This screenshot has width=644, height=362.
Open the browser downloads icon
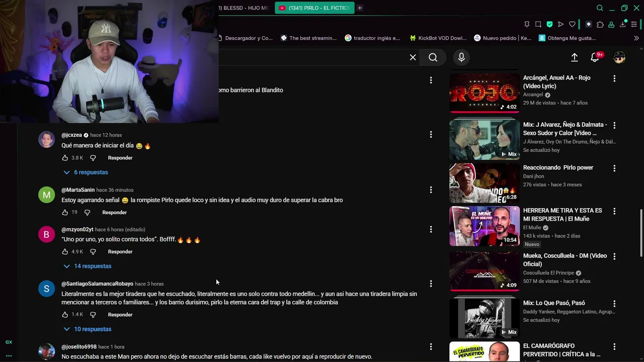(622, 24)
